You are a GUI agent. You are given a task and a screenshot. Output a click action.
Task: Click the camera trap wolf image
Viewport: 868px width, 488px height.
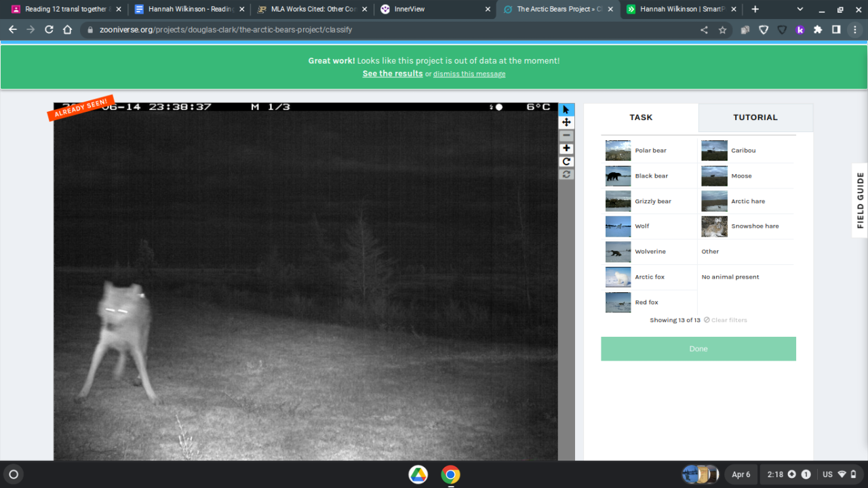pyautogui.click(x=306, y=282)
